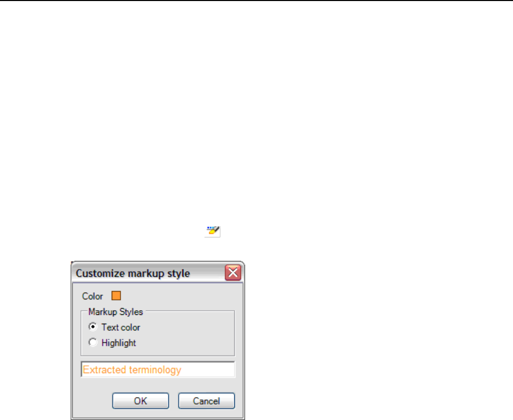Activate the yellow highlighter toolbar icon
The width and height of the screenshot is (513, 420).
pos(213,231)
